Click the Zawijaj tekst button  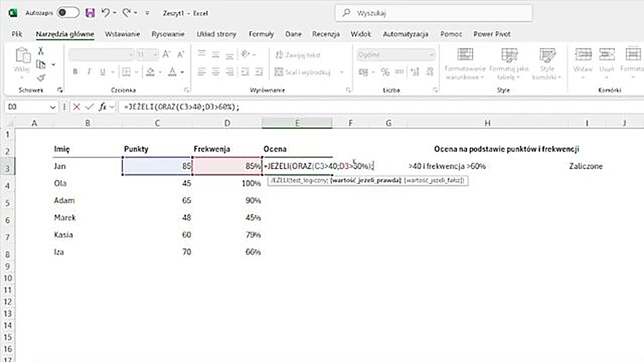pos(297,55)
